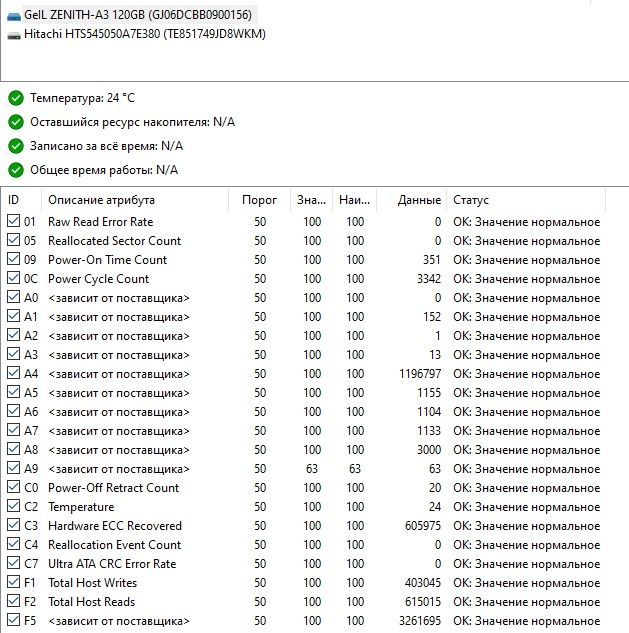Toggle checkbox for C0 Power-Off Retract Count
The height and width of the screenshot is (633, 629).
(13, 487)
